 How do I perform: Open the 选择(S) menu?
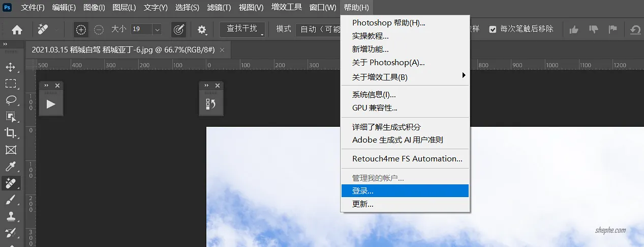point(187,7)
